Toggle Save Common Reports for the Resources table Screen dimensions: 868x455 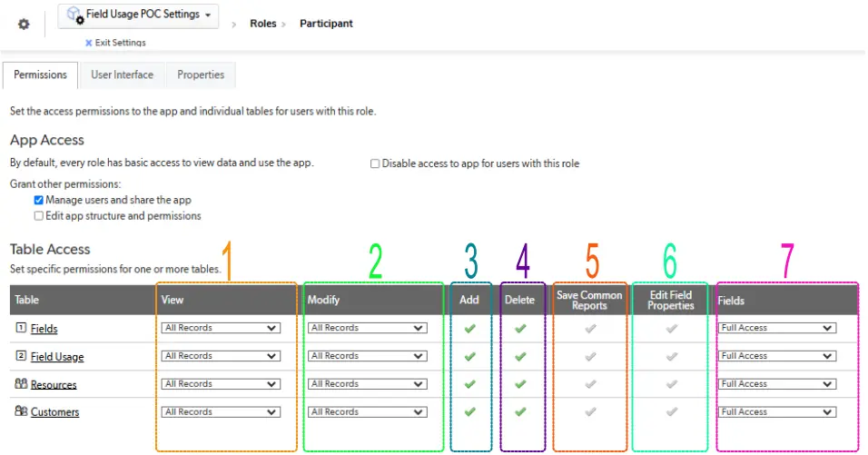point(591,384)
